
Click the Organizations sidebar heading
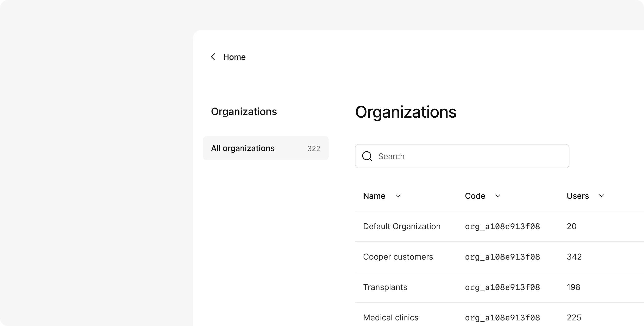[x=244, y=112]
